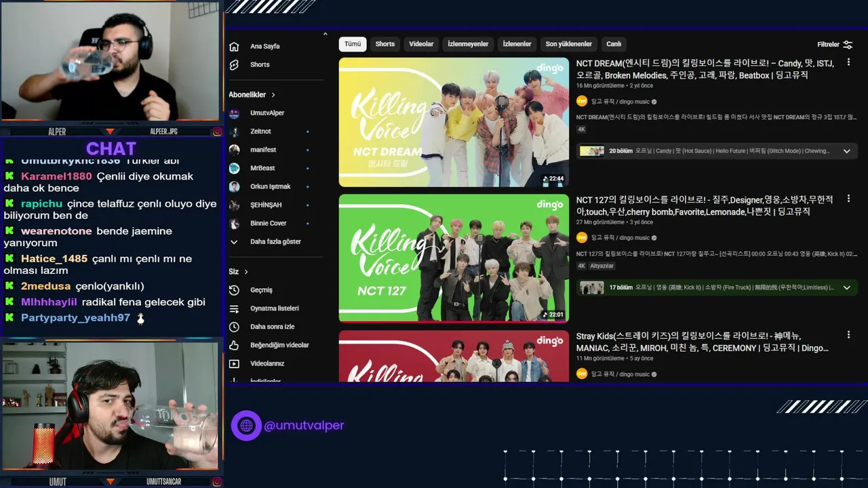Open Shorts from the sidebar icon
This screenshot has height=488, width=868.
[x=234, y=65]
